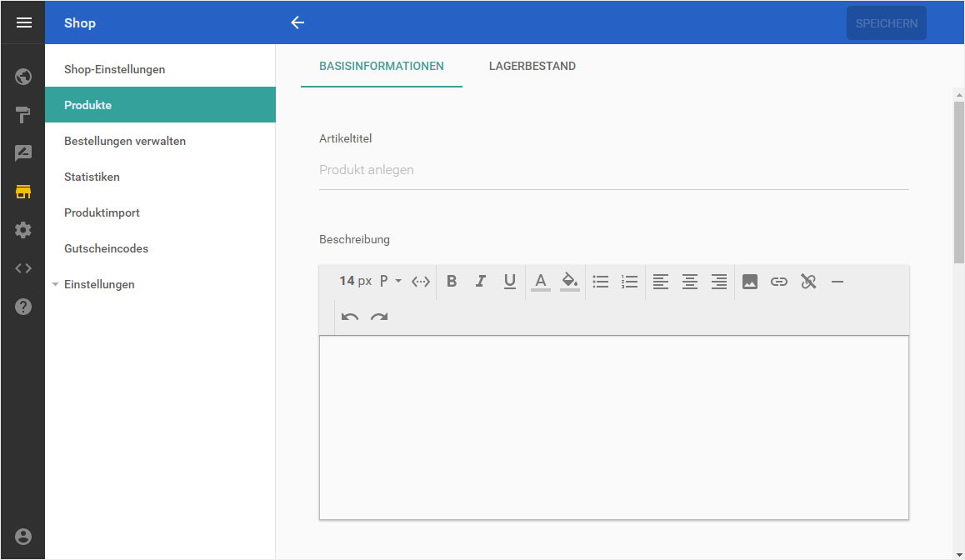
Task: Open the hamburger menu
Action: 23,22
